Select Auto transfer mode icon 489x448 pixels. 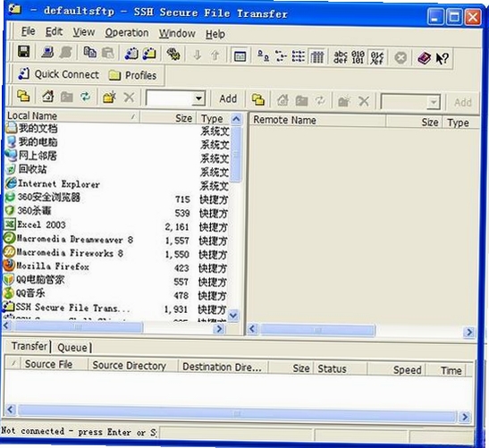376,58
